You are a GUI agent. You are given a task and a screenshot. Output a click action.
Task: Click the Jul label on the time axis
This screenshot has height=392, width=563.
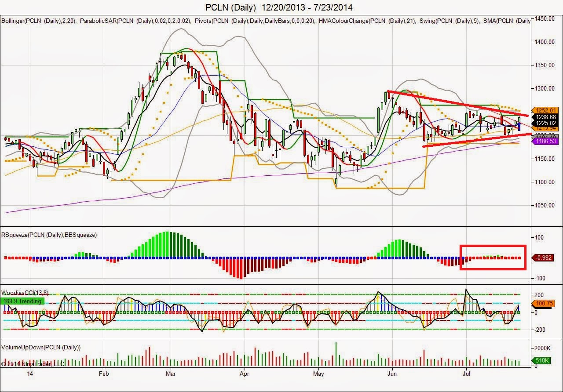click(466, 374)
